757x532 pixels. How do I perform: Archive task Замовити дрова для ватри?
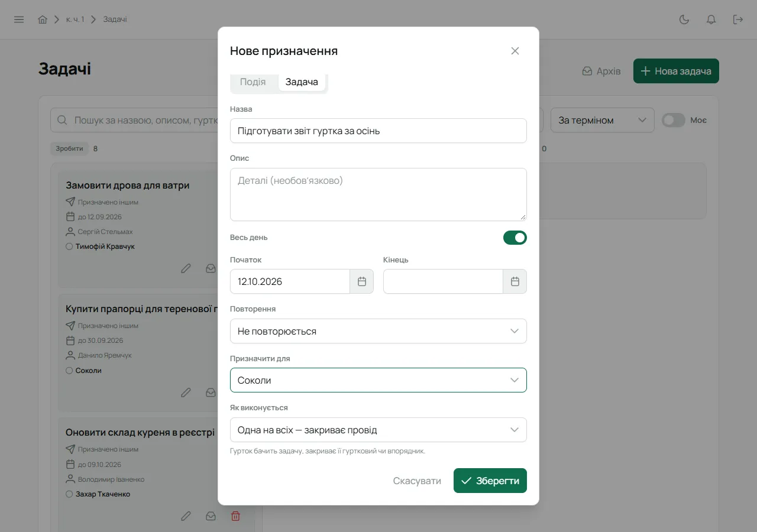(211, 268)
